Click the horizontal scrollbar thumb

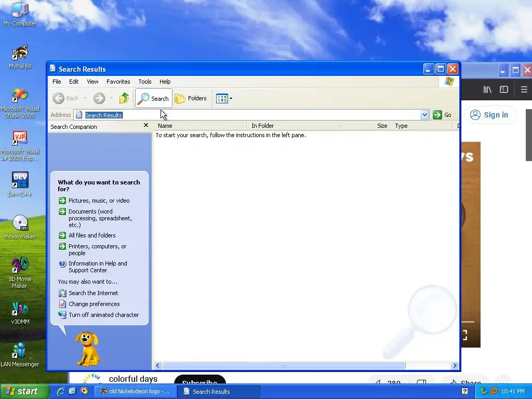284,365
